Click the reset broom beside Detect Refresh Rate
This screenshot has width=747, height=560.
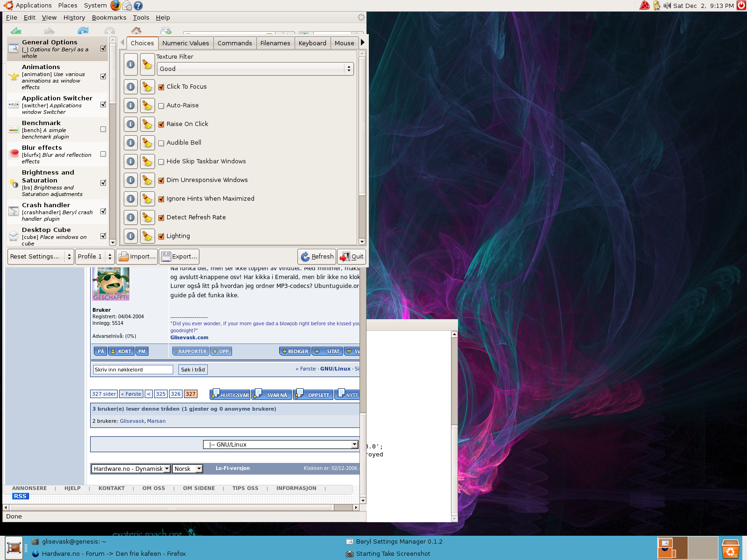tap(148, 217)
